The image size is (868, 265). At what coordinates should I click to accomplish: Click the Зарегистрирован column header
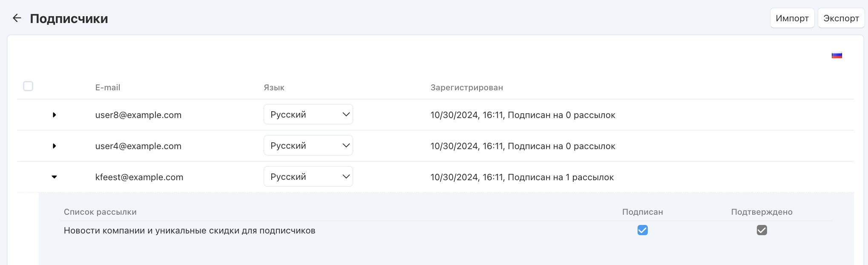466,88
